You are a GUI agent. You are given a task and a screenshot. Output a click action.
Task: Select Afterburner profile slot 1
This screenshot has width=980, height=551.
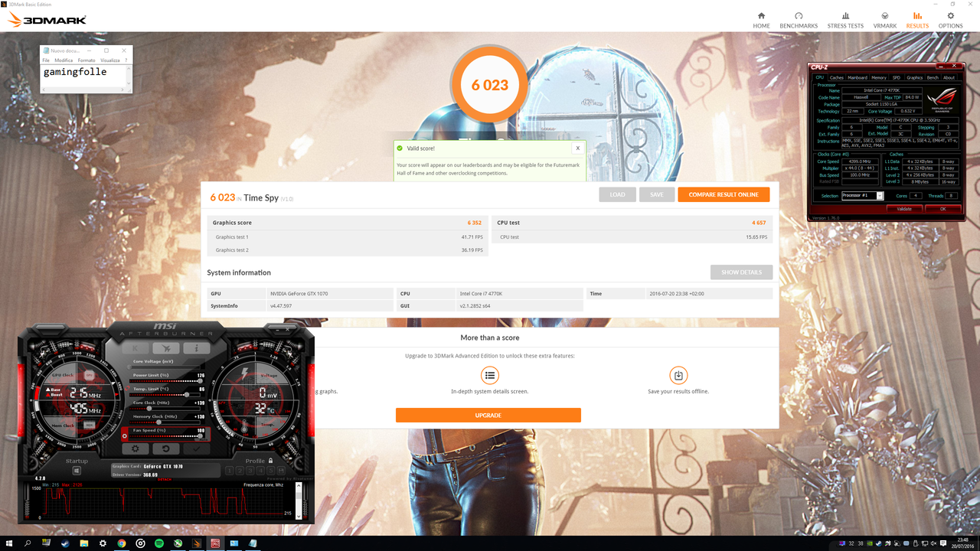tap(229, 471)
